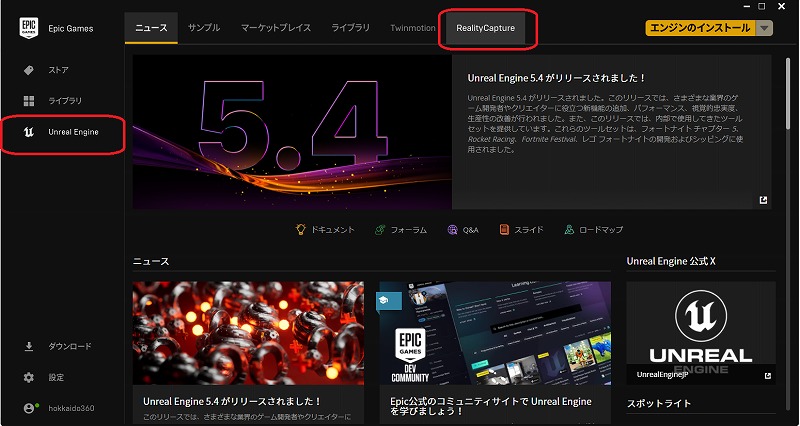Click banner headline Unreal Engine 5.4 がリリースされました！
The height and width of the screenshot is (426, 800).
(557, 78)
